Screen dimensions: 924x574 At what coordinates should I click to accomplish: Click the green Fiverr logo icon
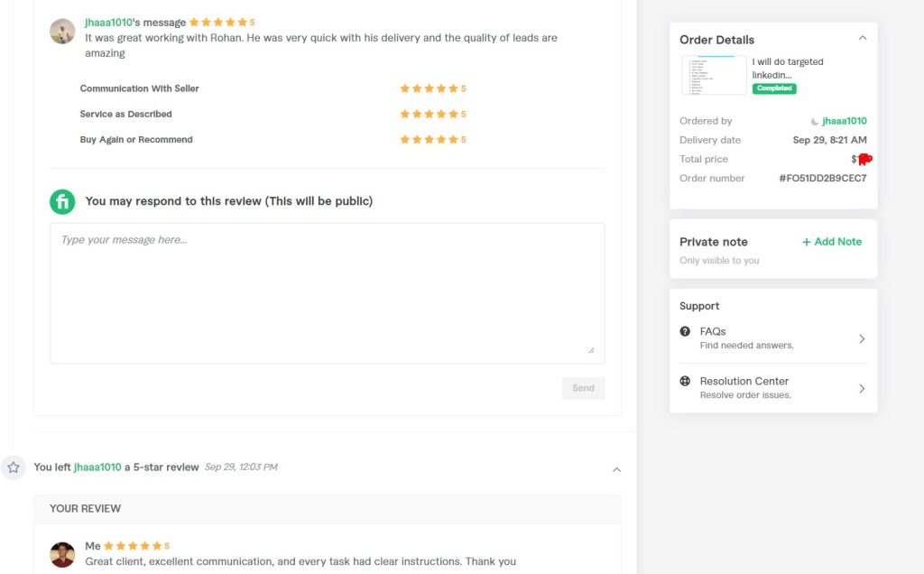(x=62, y=201)
